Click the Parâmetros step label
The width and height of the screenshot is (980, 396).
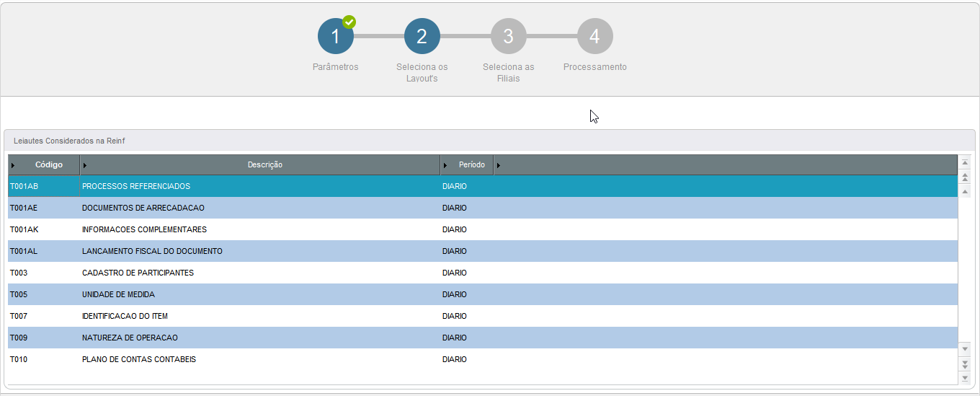[335, 67]
